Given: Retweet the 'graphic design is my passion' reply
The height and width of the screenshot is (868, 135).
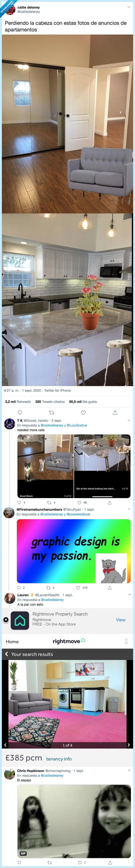Looking at the screenshot, I should [x=49, y=588].
